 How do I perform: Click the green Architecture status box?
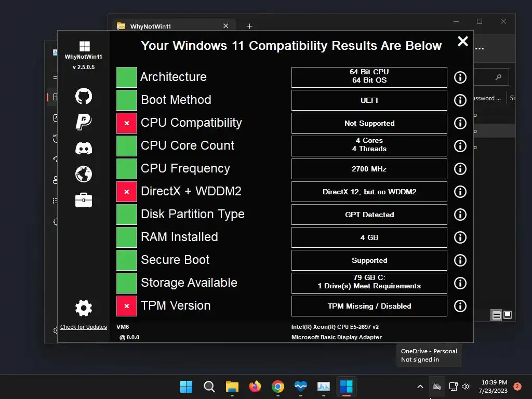click(127, 77)
